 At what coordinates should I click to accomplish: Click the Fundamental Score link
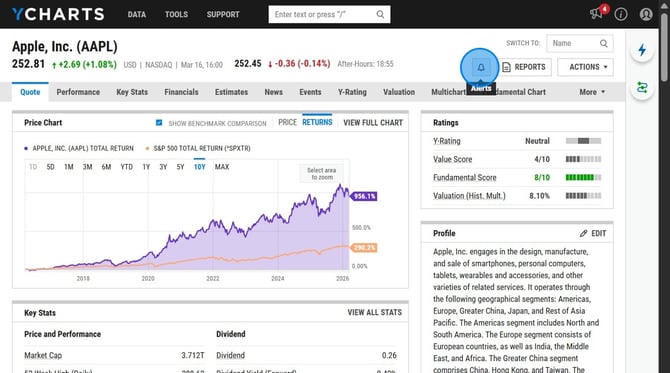click(464, 177)
